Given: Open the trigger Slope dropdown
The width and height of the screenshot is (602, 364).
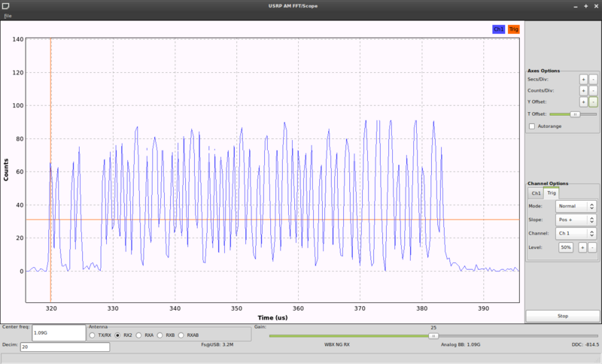Looking at the screenshot, I should click(576, 220).
